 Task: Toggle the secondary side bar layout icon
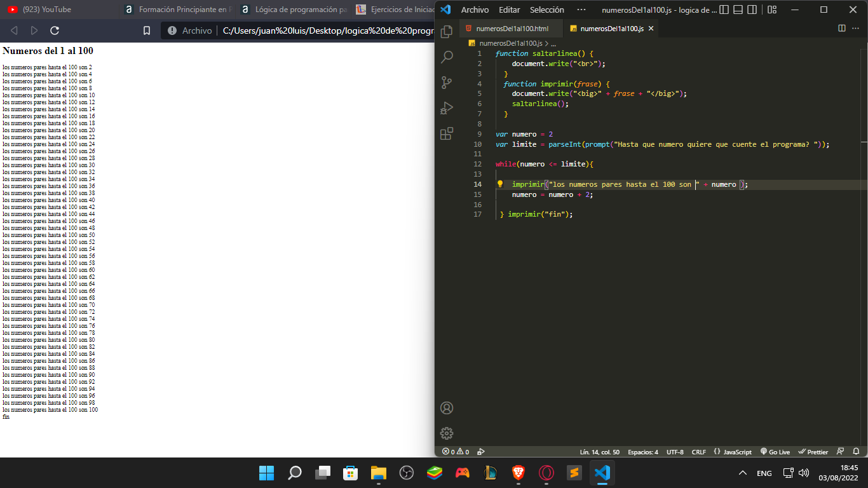click(752, 10)
